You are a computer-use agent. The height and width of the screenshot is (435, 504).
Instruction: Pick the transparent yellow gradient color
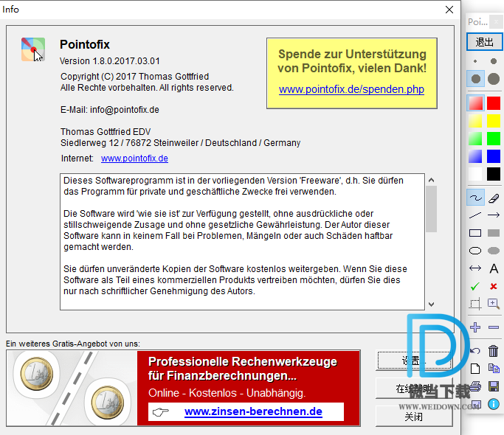(475, 121)
